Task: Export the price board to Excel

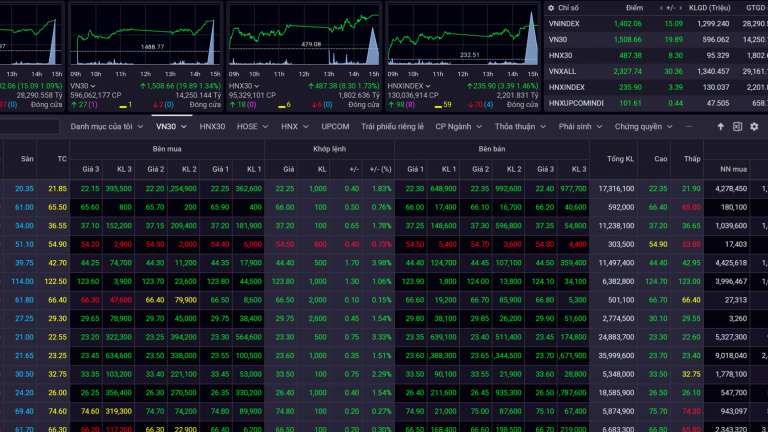Action: point(737,126)
